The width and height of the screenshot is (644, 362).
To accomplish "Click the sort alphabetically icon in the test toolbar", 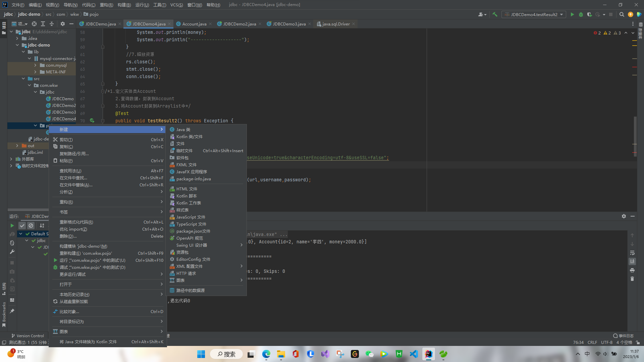I will point(42,226).
